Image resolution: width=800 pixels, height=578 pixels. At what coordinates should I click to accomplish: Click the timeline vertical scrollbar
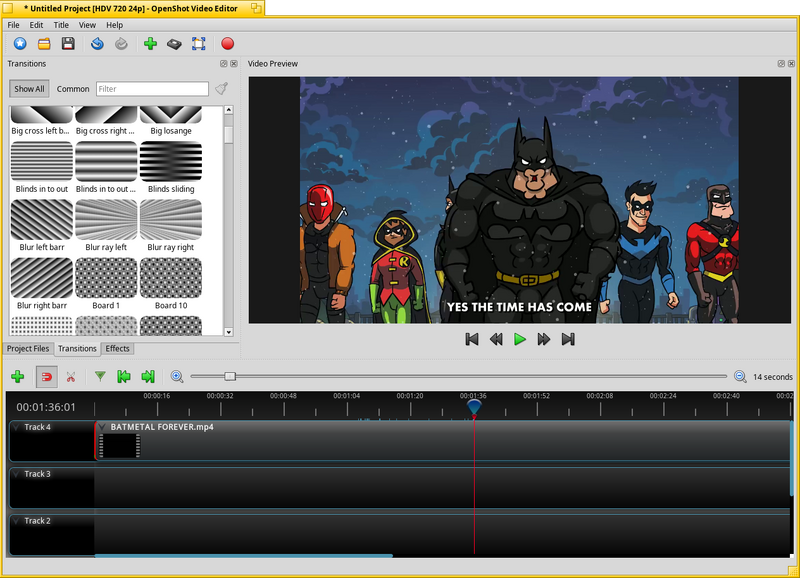click(x=791, y=459)
